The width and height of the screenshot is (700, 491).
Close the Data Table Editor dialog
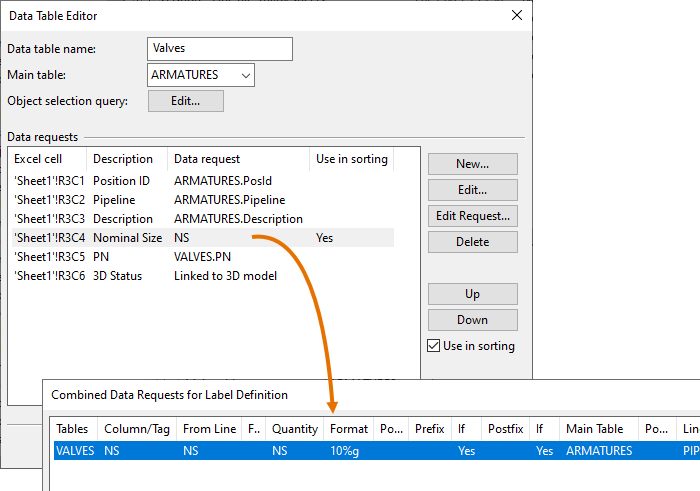516,15
